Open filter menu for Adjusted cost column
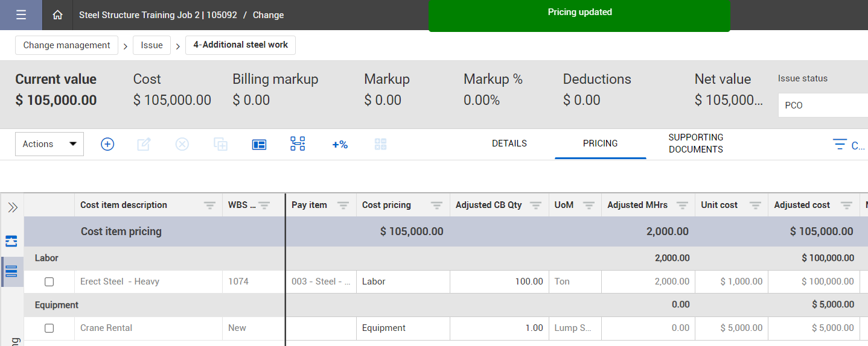Viewport: 868px width, 346px height. tap(846, 206)
